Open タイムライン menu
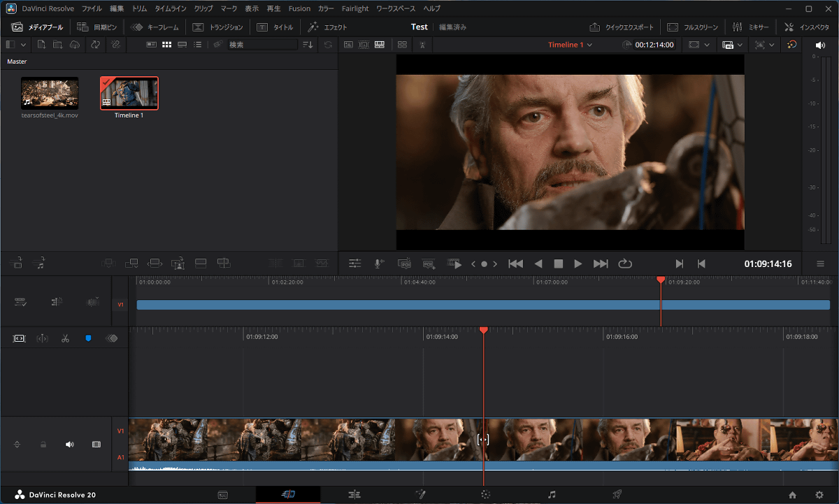This screenshot has height=504, width=839. point(171,8)
